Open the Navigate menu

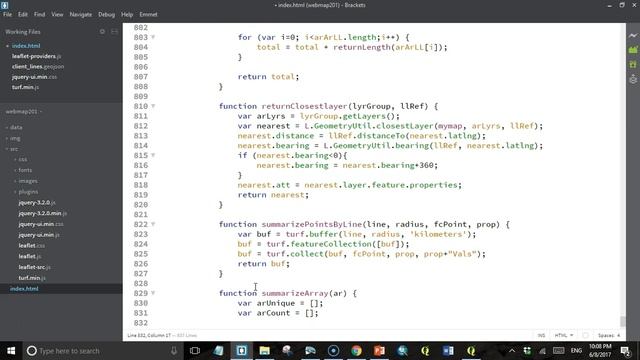click(x=81, y=14)
